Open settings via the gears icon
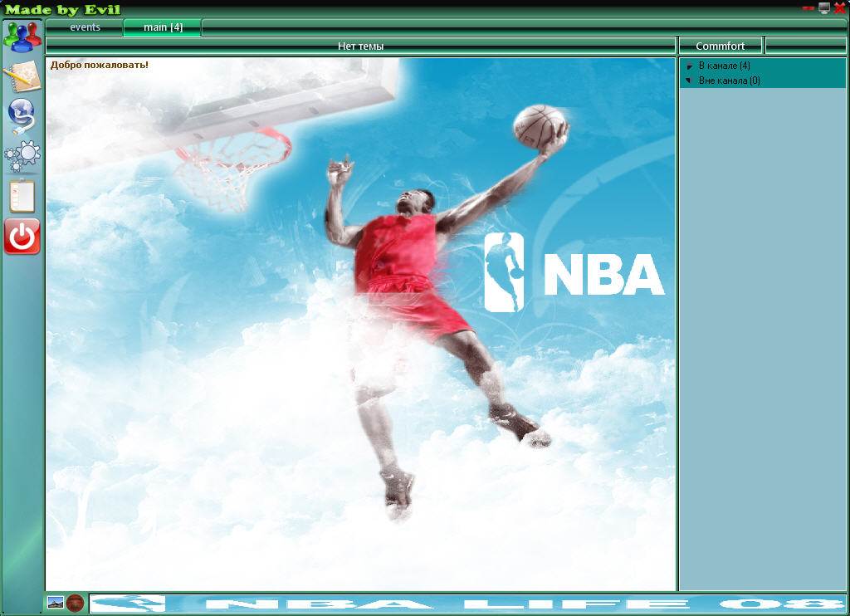The width and height of the screenshot is (850, 616). (22, 156)
